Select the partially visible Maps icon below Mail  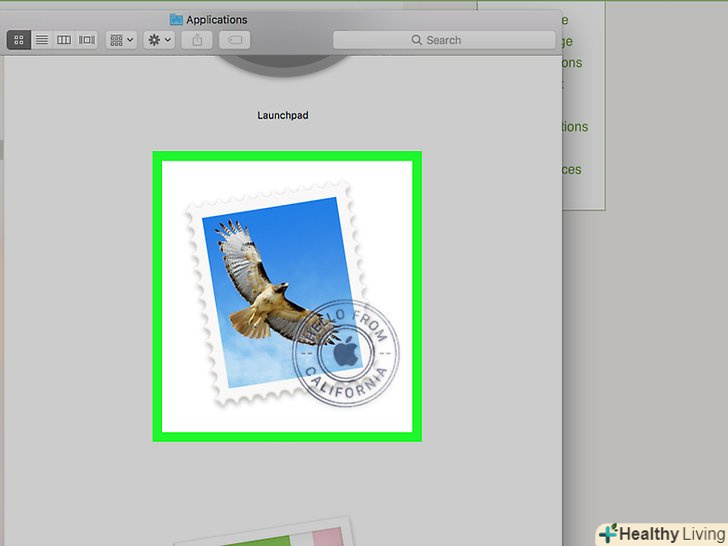point(262,532)
